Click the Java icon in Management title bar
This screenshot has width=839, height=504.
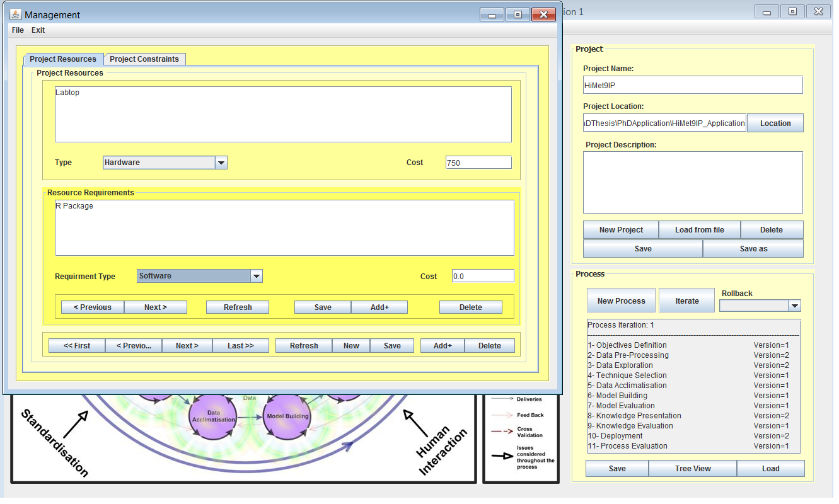(16, 14)
